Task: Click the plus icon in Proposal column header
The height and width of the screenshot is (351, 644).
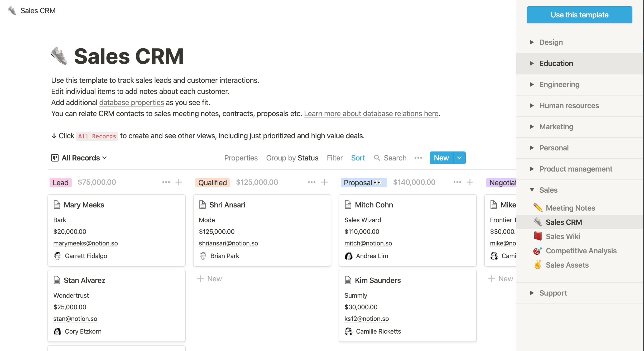Action: pos(470,182)
